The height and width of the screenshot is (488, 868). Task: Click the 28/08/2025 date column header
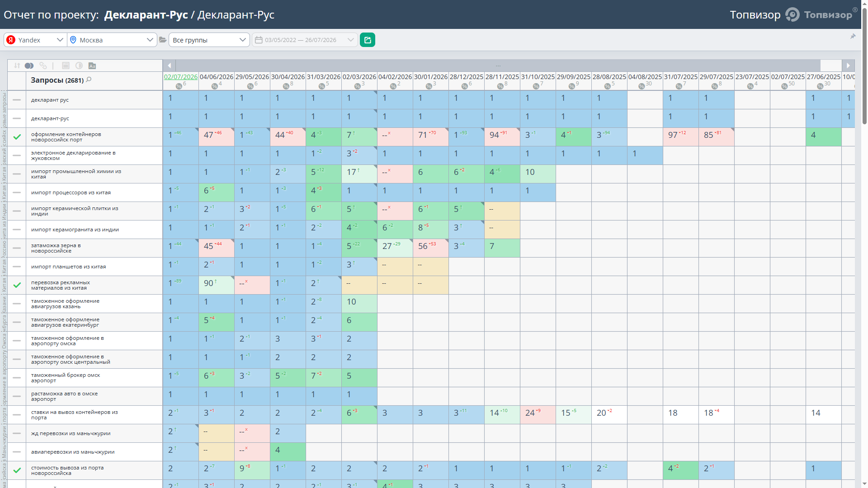pos(609,77)
